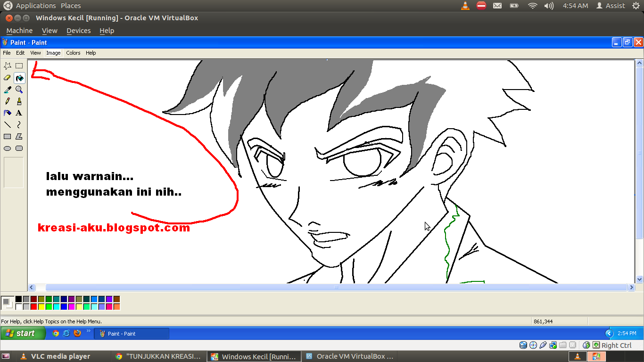
Task: Select the Free-Form Select tool
Action: 8,66
